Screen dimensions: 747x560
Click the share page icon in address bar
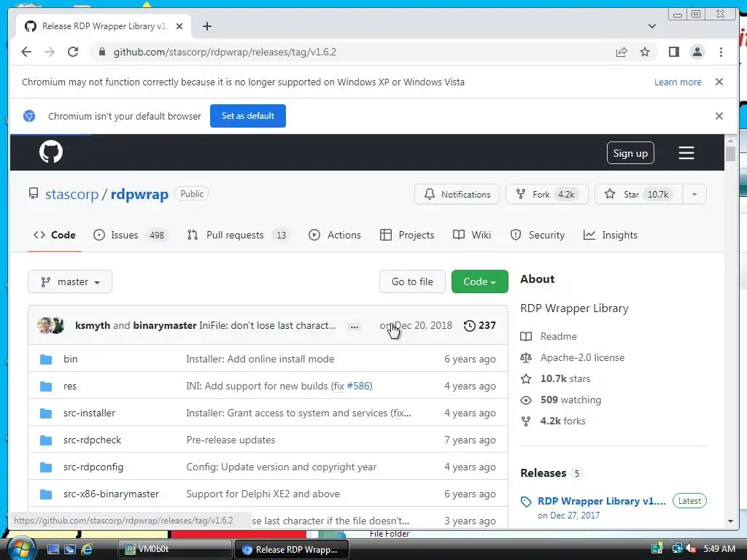click(622, 52)
